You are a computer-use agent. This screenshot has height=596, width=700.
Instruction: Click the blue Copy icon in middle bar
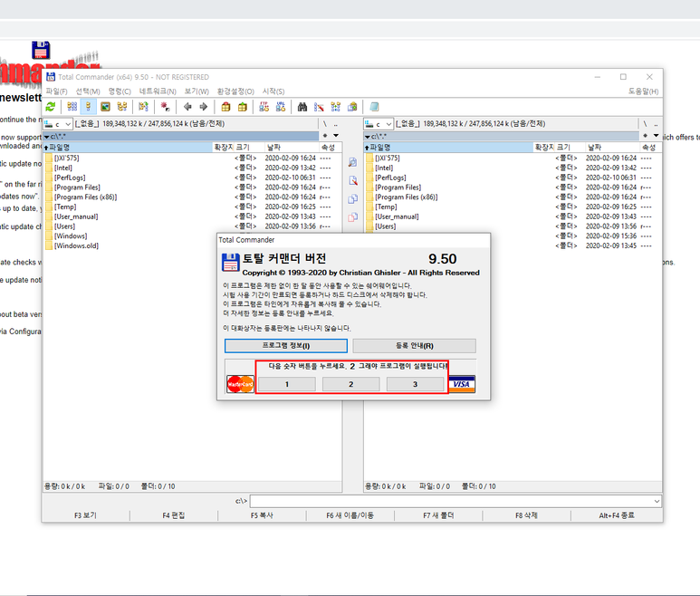(352, 198)
